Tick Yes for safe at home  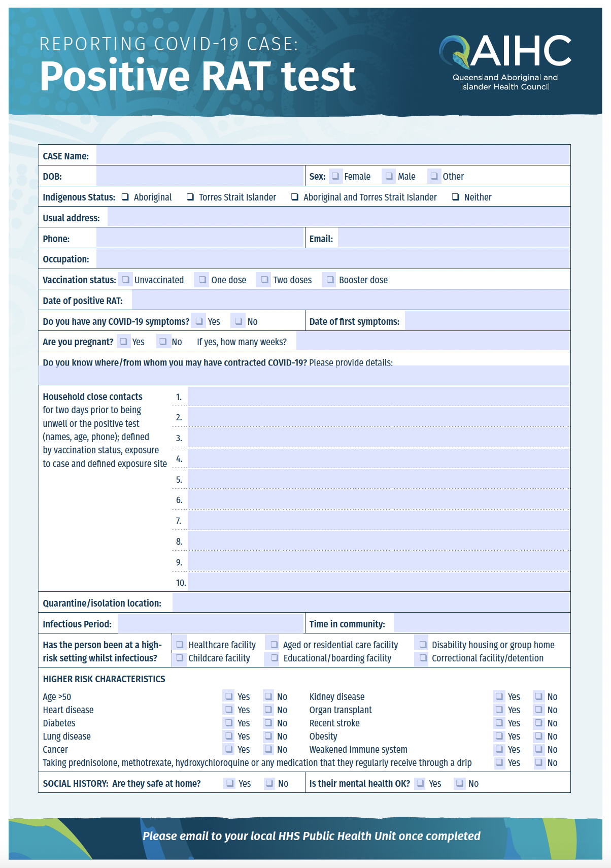(x=230, y=783)
